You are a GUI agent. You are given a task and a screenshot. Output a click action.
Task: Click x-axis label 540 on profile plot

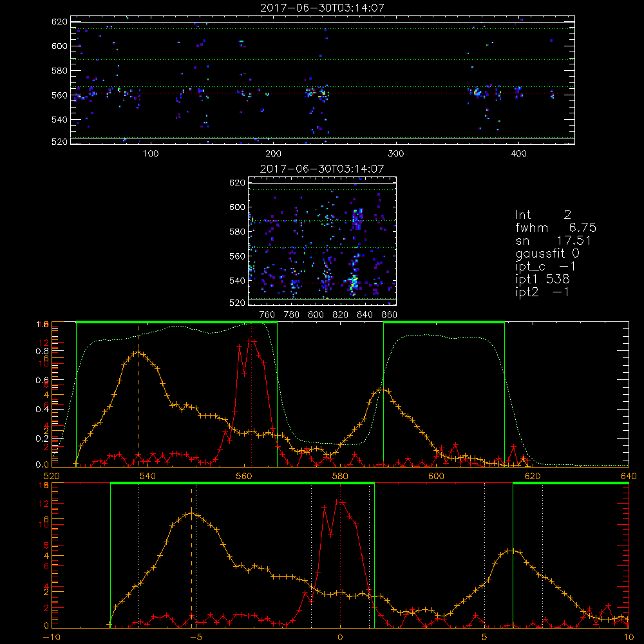click(148, 477)
